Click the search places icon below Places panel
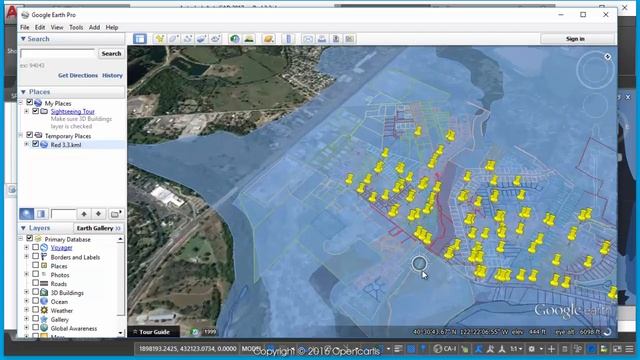Screen dimensions: 640x360 27,214
